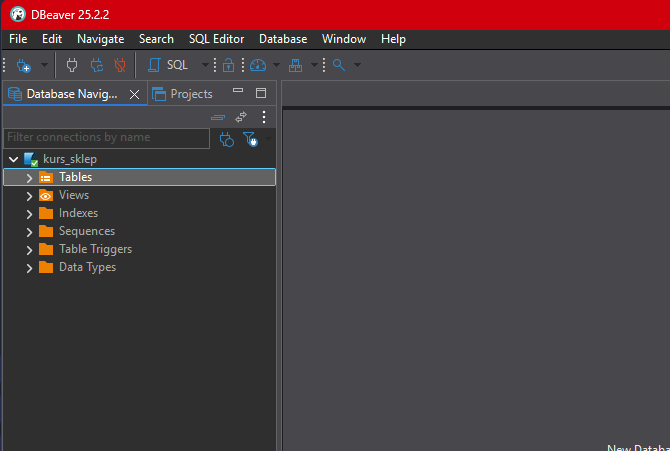The height and width of the screenshot is (451, 670).
Task: Switch to the Projects tab
Action: (x=190, y=94)
